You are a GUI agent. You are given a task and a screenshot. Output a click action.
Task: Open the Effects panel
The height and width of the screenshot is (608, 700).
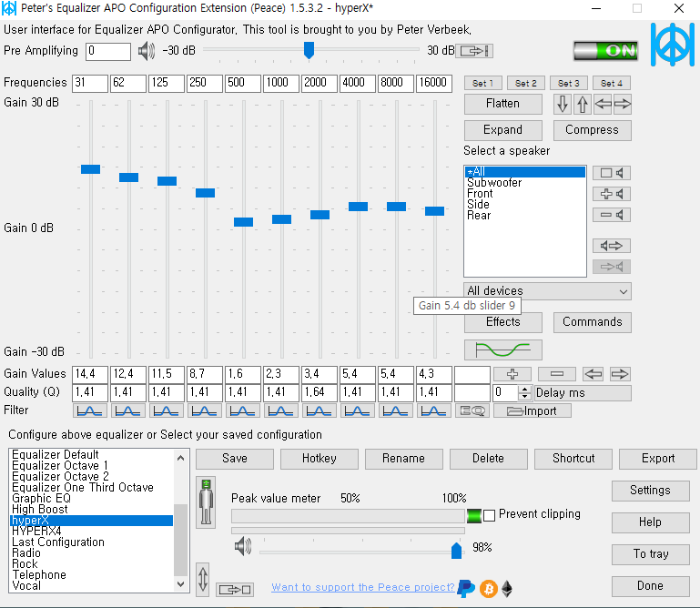[503, 322]
